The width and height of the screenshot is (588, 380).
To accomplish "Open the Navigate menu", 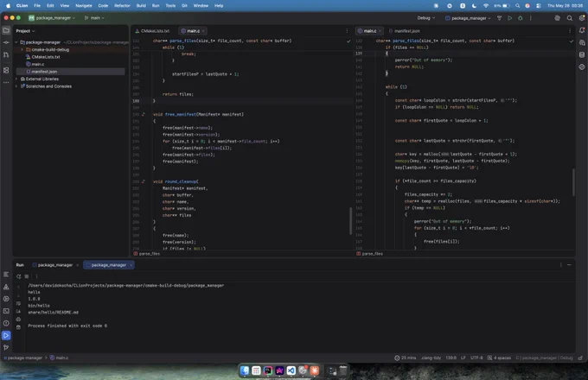I will [84, 6].
